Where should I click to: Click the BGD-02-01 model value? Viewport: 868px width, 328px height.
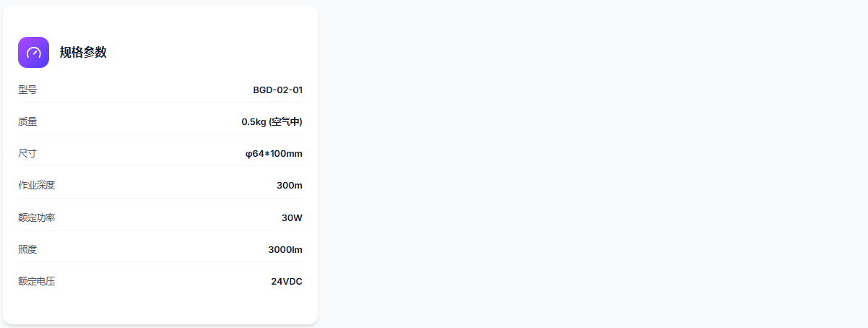277,90
